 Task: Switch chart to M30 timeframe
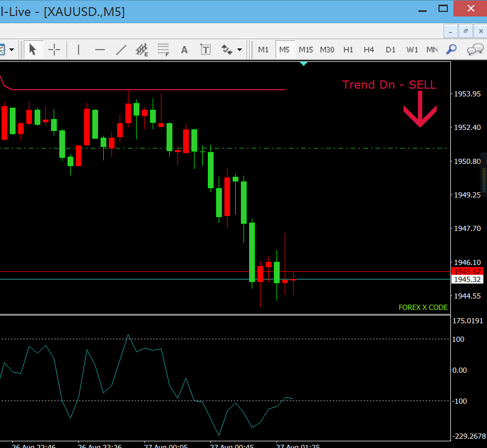(327, 49)
